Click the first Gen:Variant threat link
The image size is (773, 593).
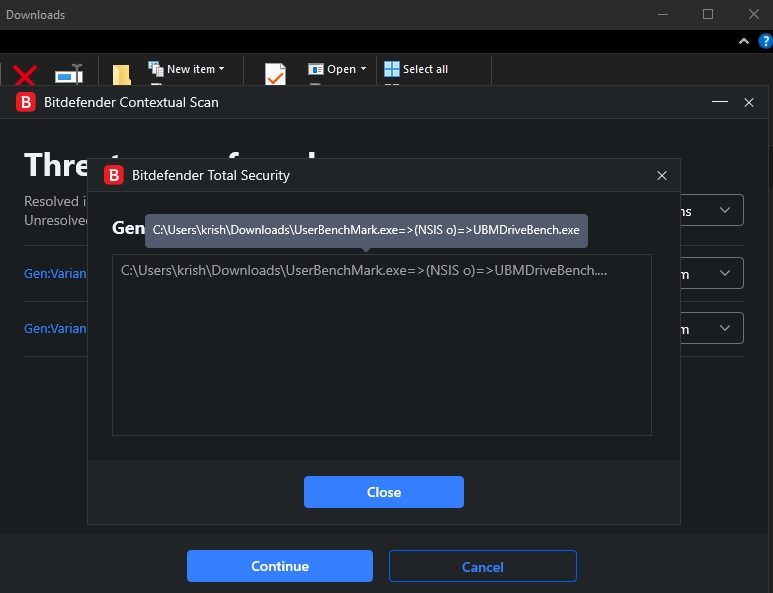point(55,274)
